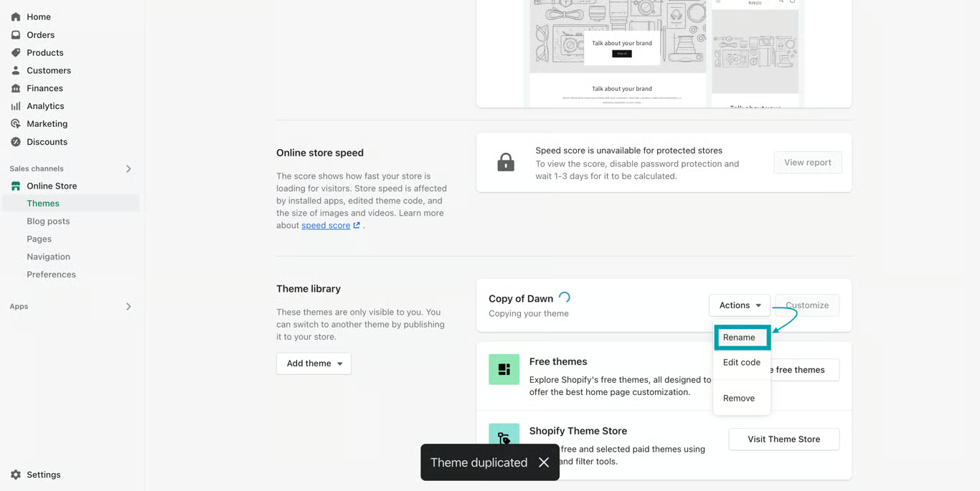The image size is (980, 491).
Task: Dismiss the Theme duplicated toast
Action: [x=544, y=462]
